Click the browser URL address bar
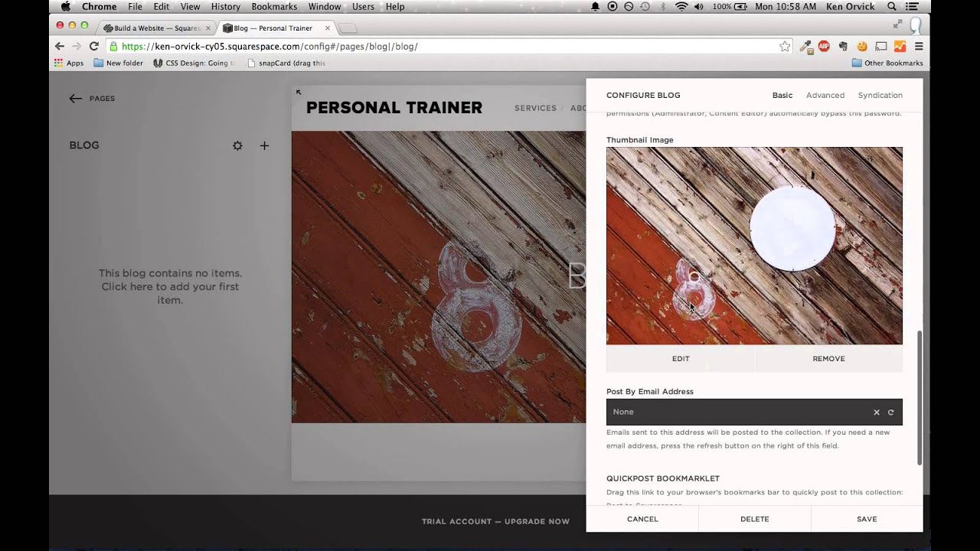980x551 pixels. [x=449, y=46]
